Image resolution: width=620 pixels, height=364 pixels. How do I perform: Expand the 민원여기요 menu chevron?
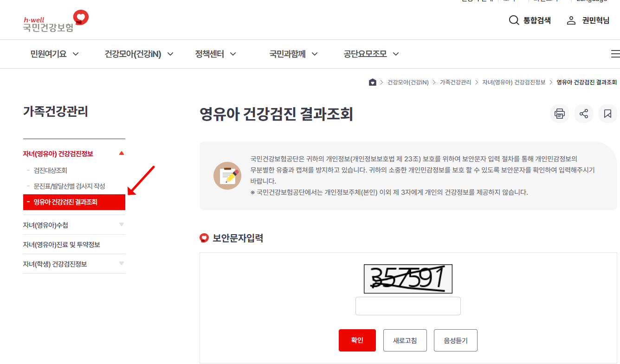point(76,54)
